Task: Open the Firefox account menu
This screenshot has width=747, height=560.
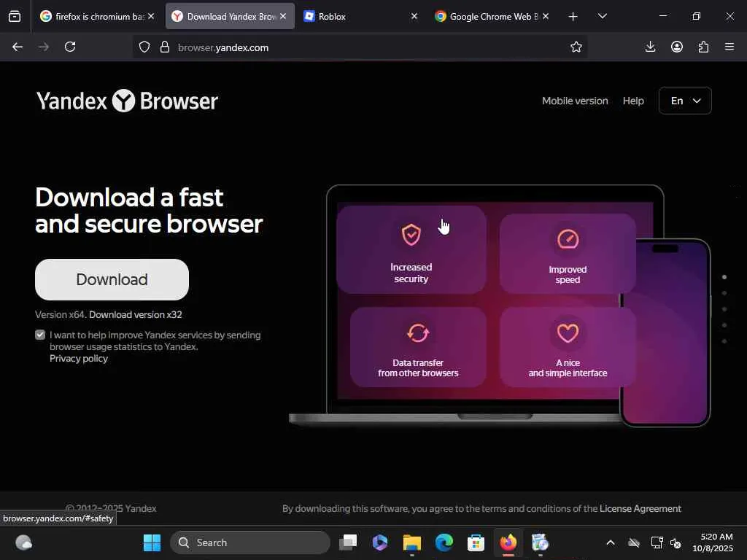Action: pos(676,47)
